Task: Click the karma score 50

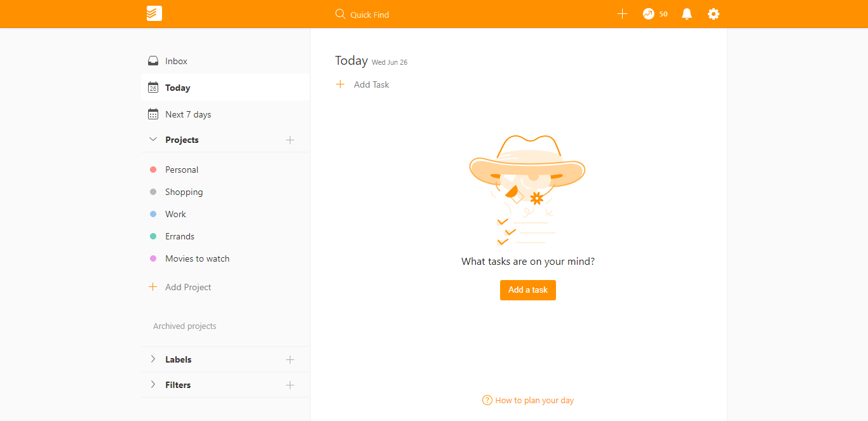Action: coord(663,14)
